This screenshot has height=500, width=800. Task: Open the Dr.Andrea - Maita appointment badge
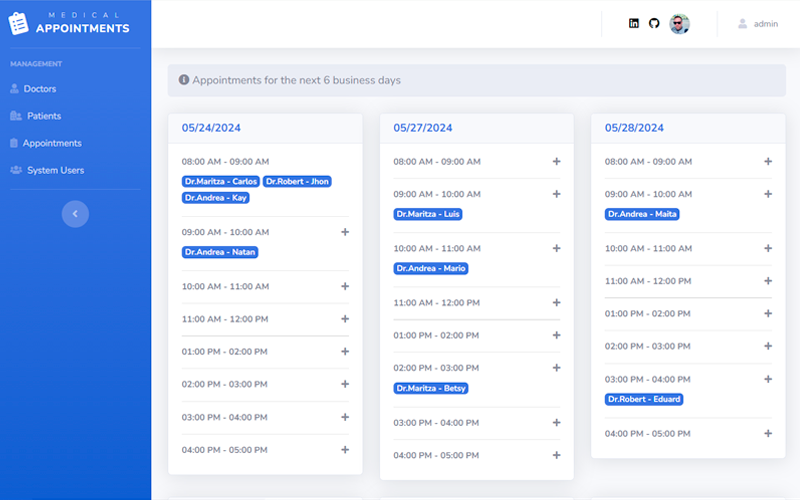point(642,214)
